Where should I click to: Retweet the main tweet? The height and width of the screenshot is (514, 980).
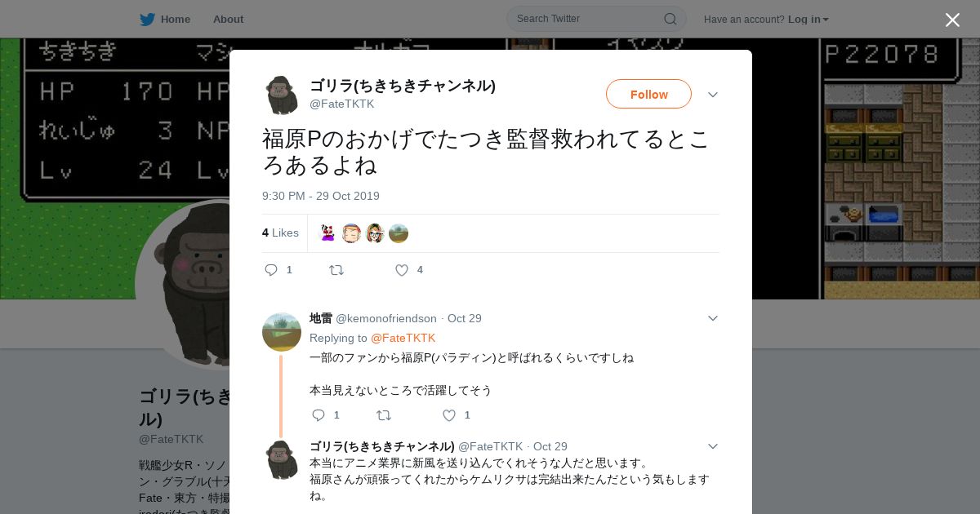coord(336,270)
